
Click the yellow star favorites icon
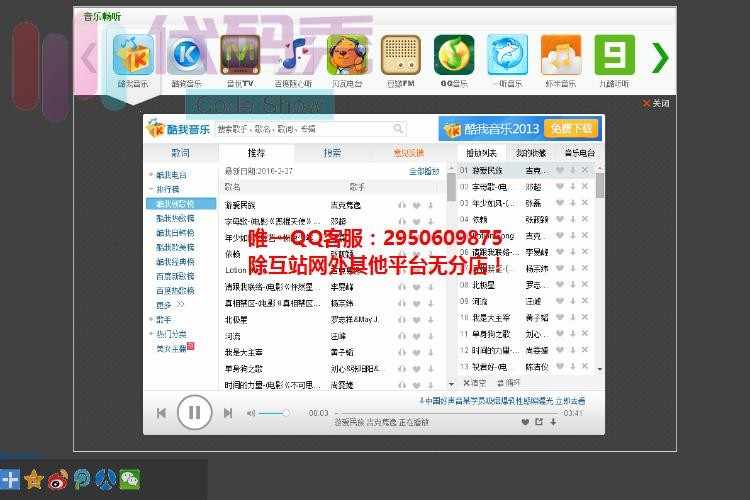point(34,479)
